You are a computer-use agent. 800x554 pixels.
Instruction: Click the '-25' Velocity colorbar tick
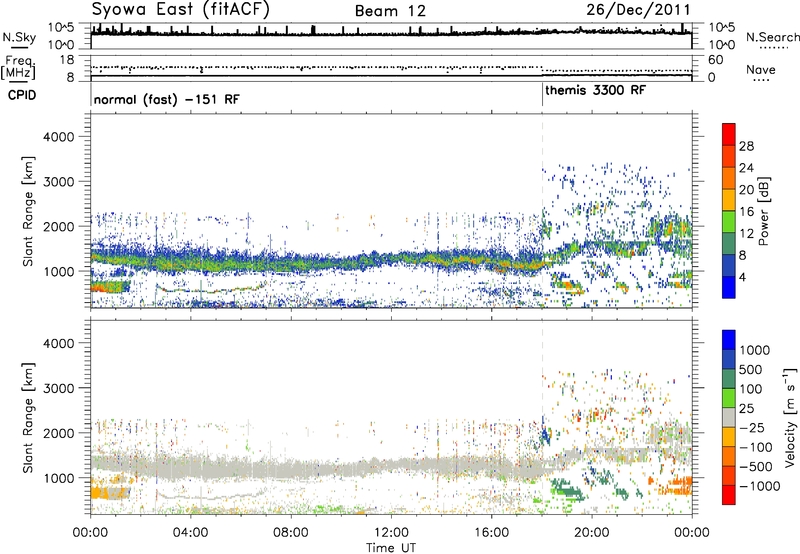pos(752,427)
